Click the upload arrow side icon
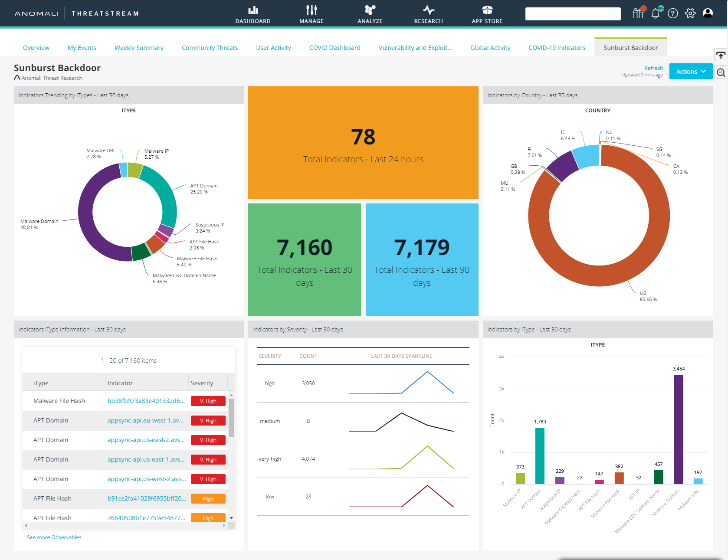The width and height of the screenshot is (728, 560). click(x=721, y=55)
